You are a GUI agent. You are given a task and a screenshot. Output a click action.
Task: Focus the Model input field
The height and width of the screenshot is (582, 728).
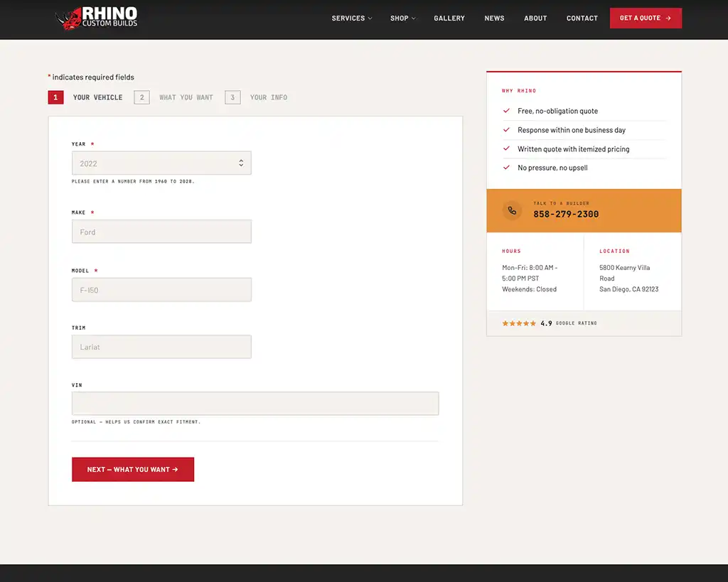click(161, 290)
